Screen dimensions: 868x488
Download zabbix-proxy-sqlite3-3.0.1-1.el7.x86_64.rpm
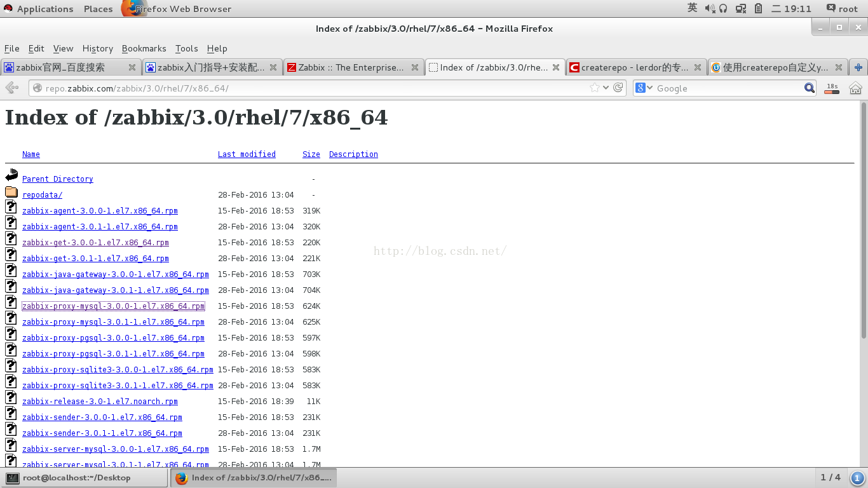(x=118, y=386)
